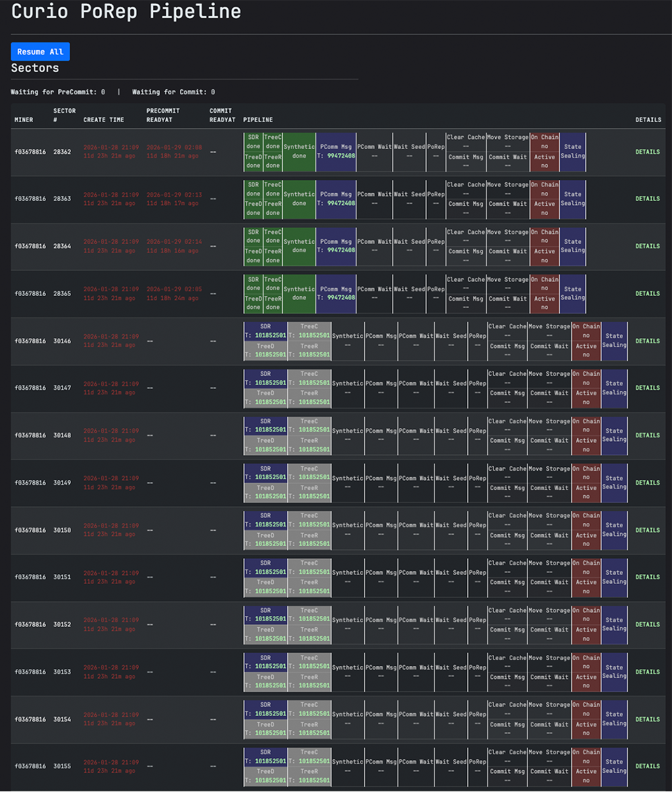Image resolution: width=672 pixels, height=792 pixels.
Task: Open DETAILS link for sector 30152
Action: (x=647, y=625)
